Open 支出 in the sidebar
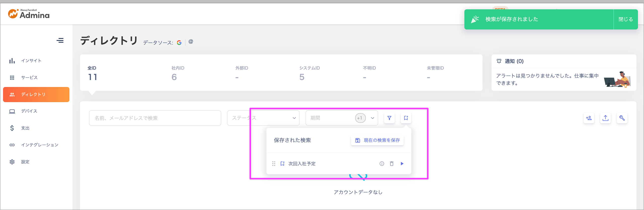644x210 pixels. pyautogui.click(x=36, y=128)
